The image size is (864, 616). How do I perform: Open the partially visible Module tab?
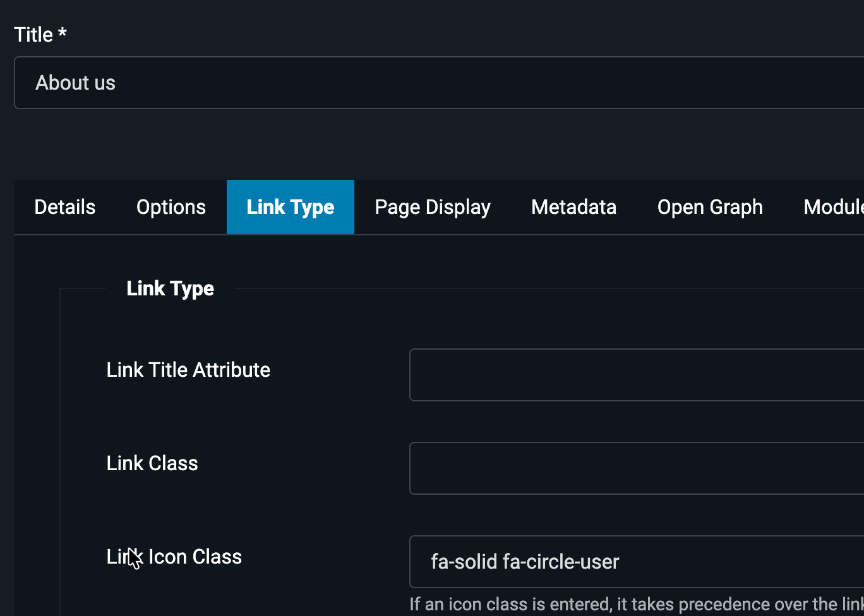[834, 207]
